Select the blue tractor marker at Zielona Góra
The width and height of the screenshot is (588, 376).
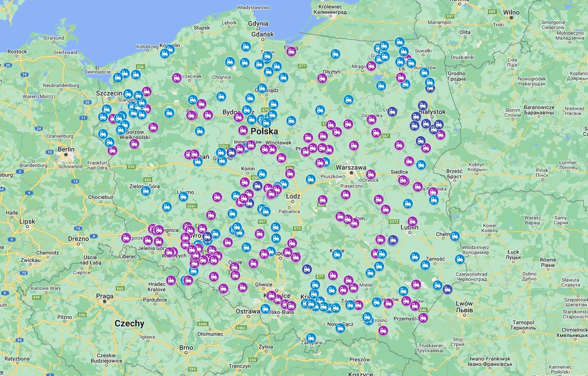coord(146,190)
